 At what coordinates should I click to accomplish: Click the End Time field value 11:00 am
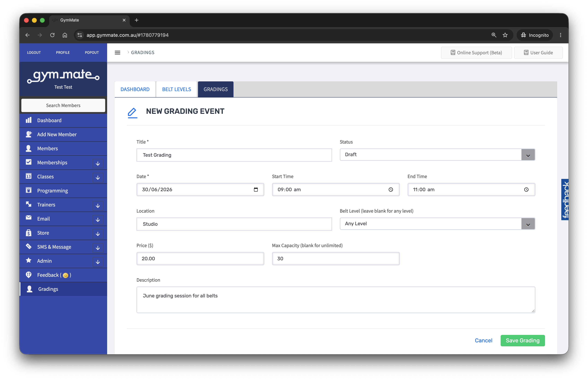[x=424, y=189]
